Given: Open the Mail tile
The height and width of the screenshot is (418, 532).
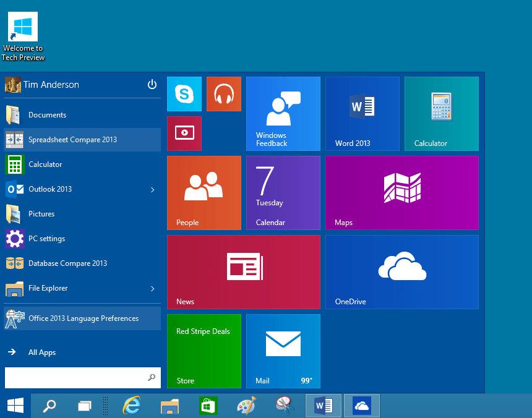Looking at the screenshot, I should point(283,351).
